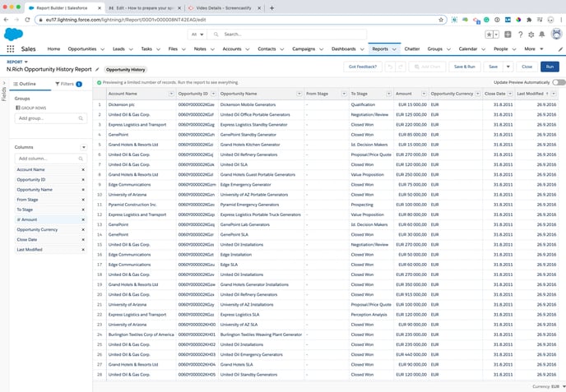The width and height of the screenshot is (566, 392).
Task: Click the search icon in Add group field
Action: point(81,118)
